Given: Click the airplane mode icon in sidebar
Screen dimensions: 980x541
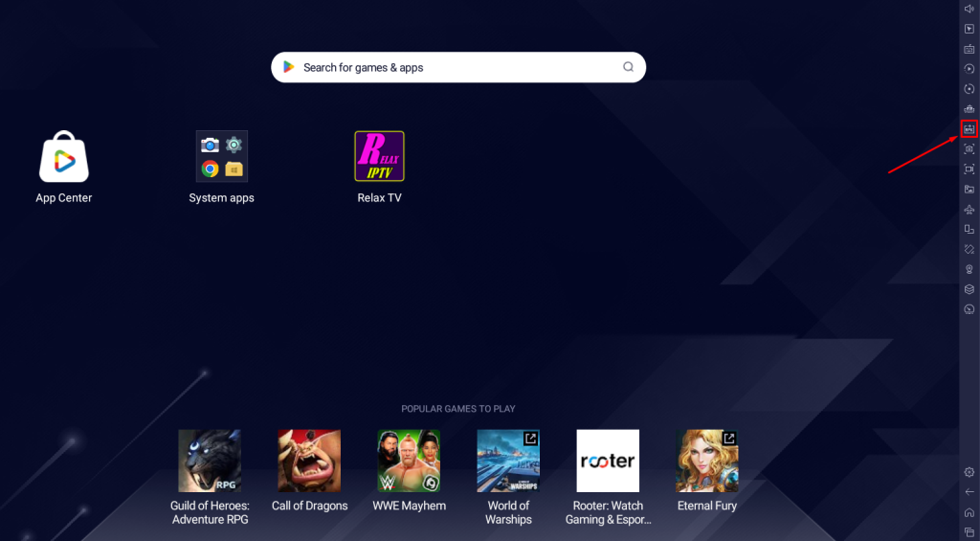Looking at the screenshot, I should click(x=969, y=209).
